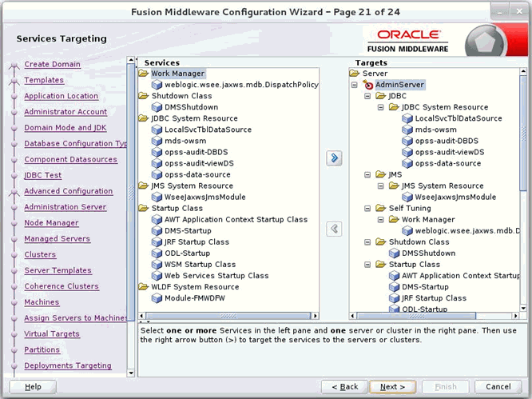Select mds-owsm under AdminServer in Targets

[x=435, y=130]
